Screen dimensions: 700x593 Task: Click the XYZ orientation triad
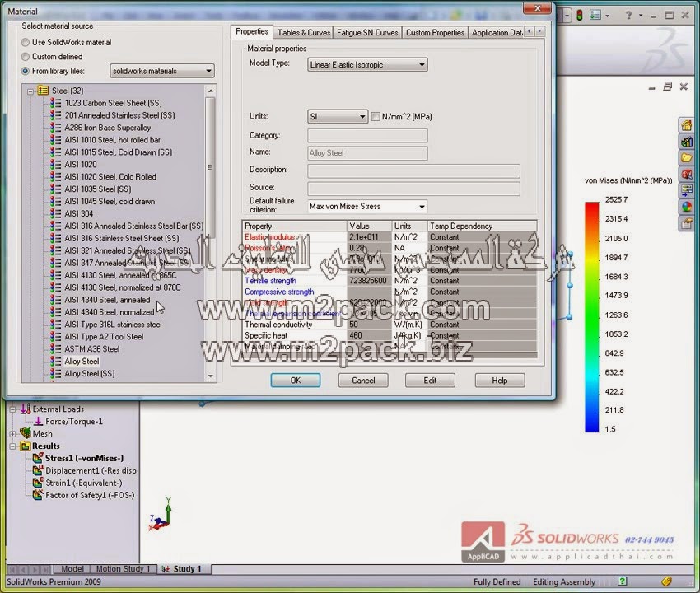[161, 516]
